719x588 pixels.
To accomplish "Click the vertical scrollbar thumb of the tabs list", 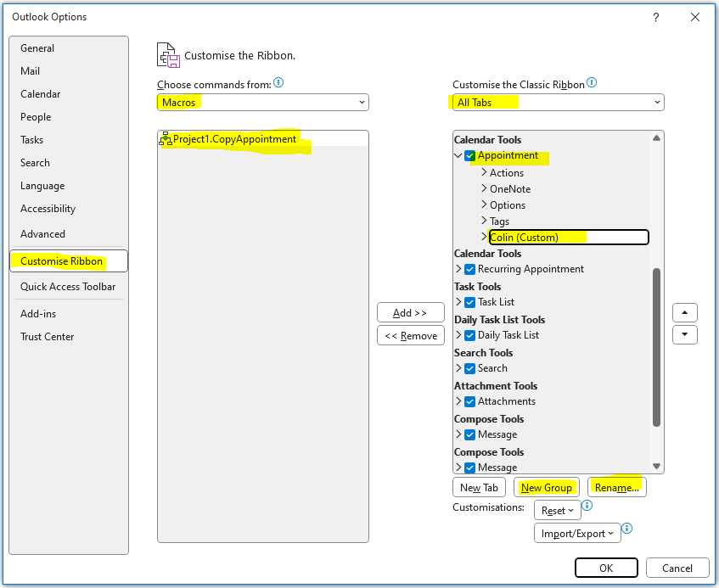I will 656,347.
